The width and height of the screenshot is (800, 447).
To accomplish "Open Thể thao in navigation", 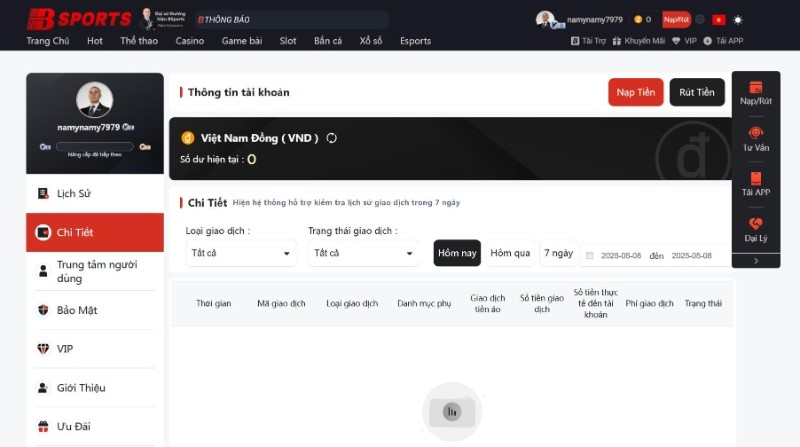I will coord(139,41).
